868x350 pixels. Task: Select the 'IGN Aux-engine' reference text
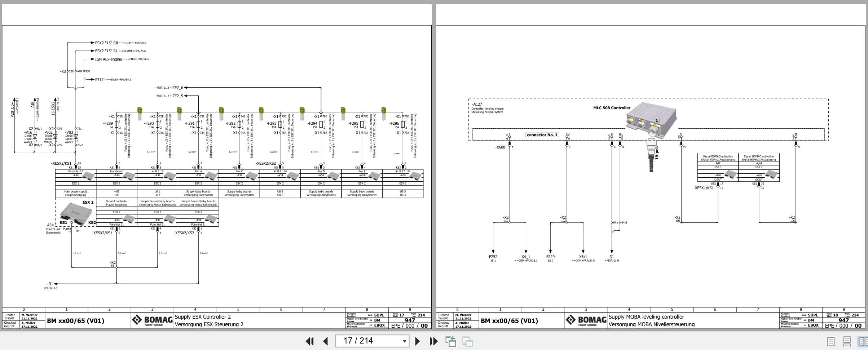pyautogui.click(x=109, y=59)
